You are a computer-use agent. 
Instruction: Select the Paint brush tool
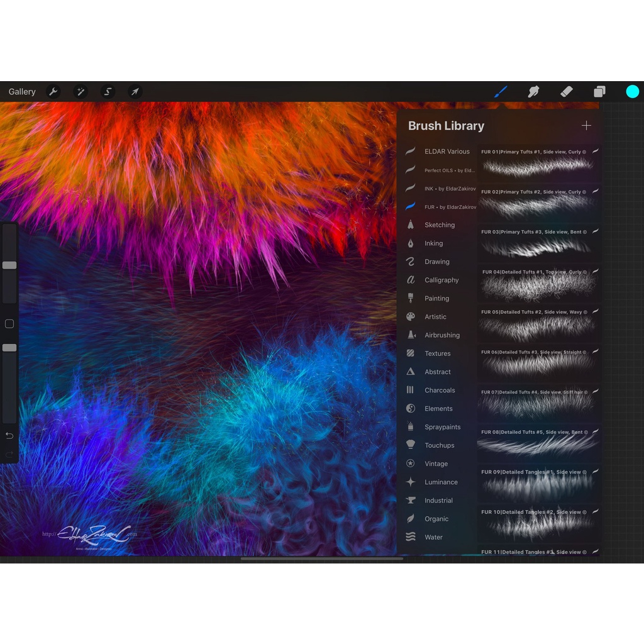(501, 92)
